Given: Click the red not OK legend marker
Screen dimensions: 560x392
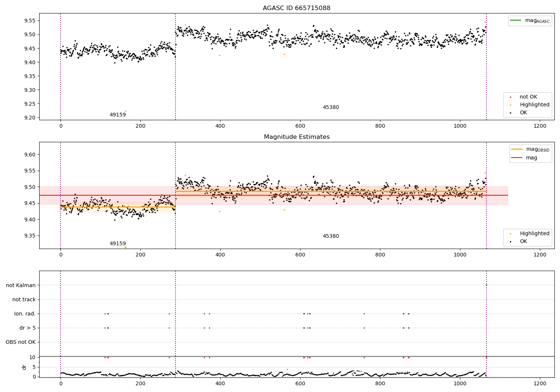Looking at the screenshot, I should pyautogui.click(x=510, y=97).
